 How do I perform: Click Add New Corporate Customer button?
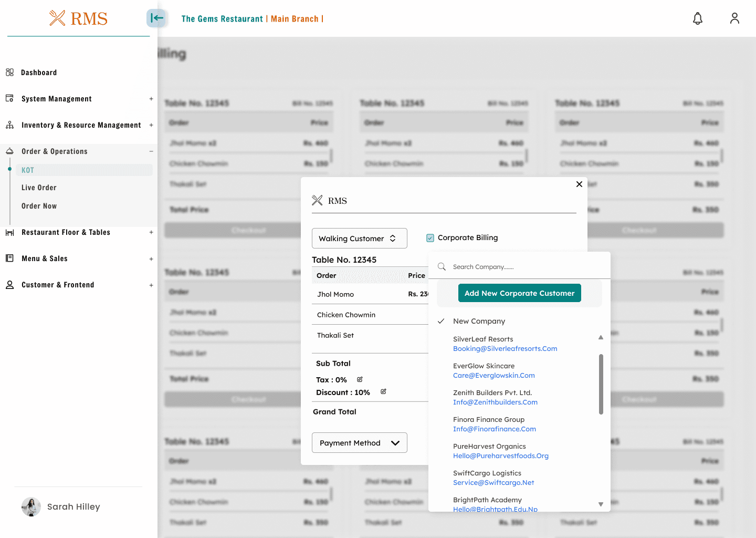click(519, 293)
